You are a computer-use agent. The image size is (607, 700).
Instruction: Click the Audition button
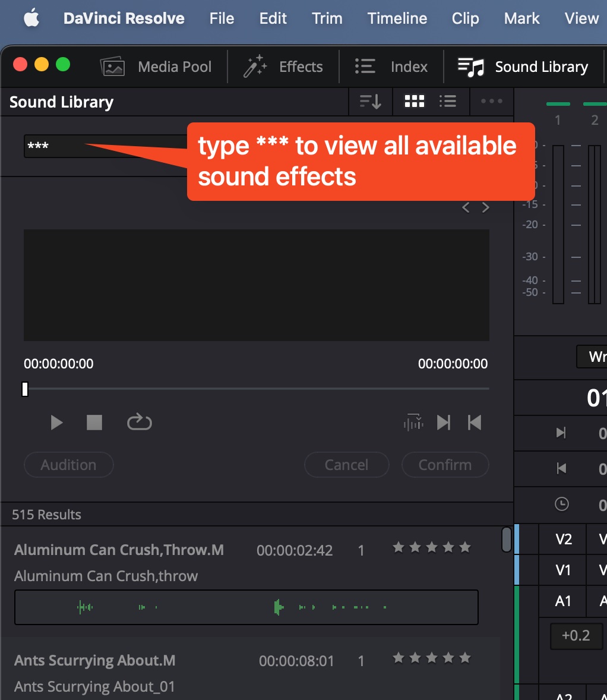pos(69,465)
